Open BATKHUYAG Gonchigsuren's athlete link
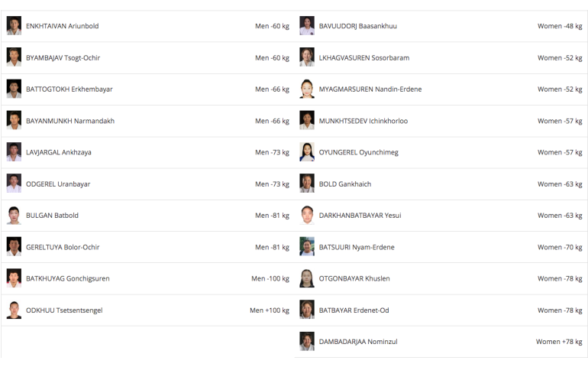The height and width of the screenshot is (367, 588). pyautogui.click(x=67, y=278)
